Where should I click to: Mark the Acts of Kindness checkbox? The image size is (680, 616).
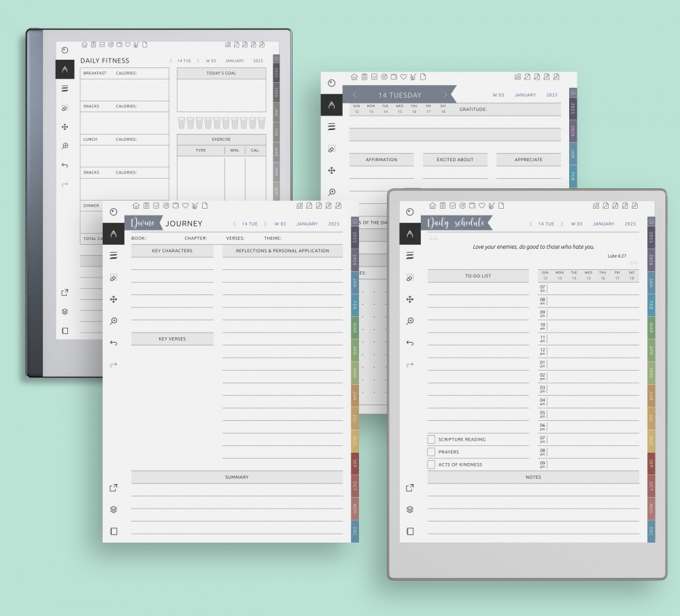(x=431, y=465)
